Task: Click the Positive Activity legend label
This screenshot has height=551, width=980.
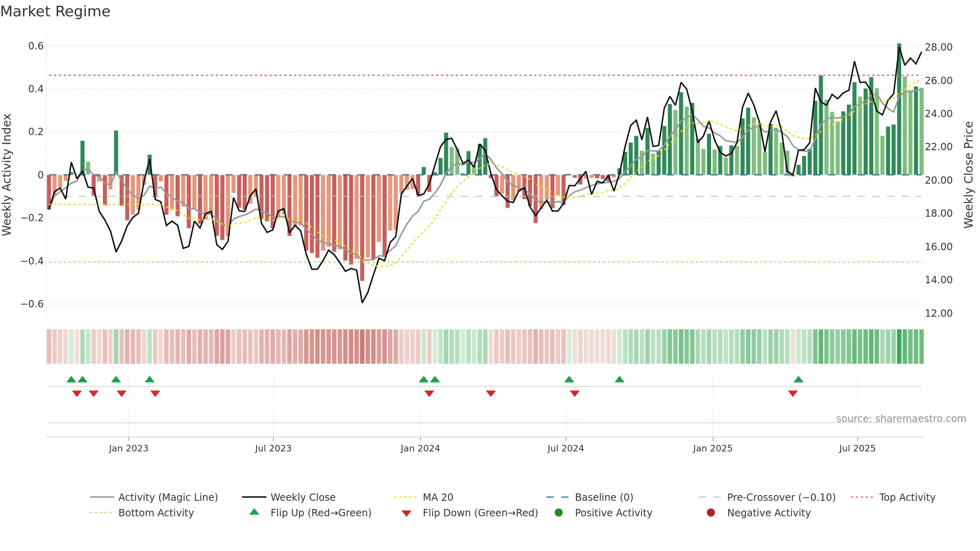Action: point(613,513)
